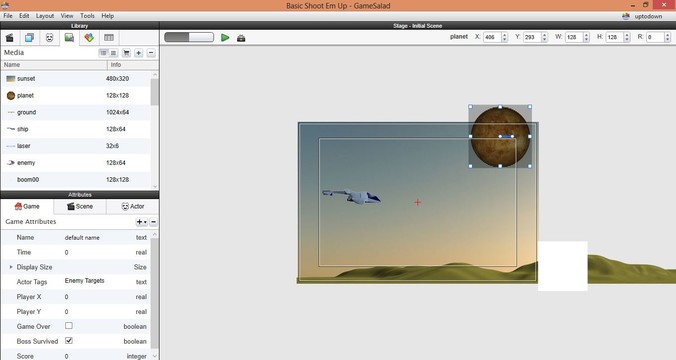Click the camera mode icon beside play

(x=241, y=38)
